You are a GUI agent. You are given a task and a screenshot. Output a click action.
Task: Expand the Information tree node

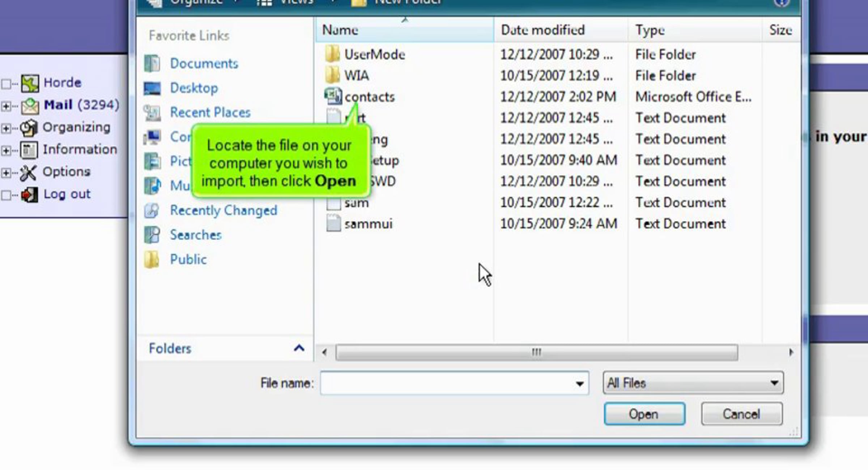6,150
